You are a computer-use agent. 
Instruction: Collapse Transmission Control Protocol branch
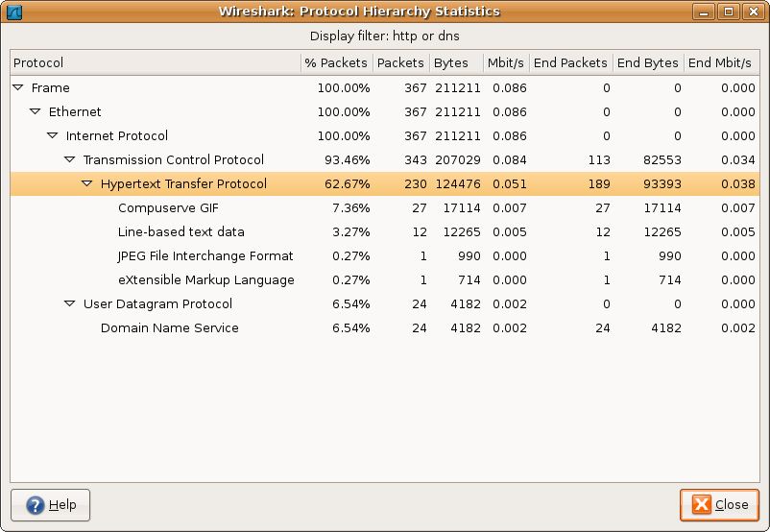pos(70,159)
